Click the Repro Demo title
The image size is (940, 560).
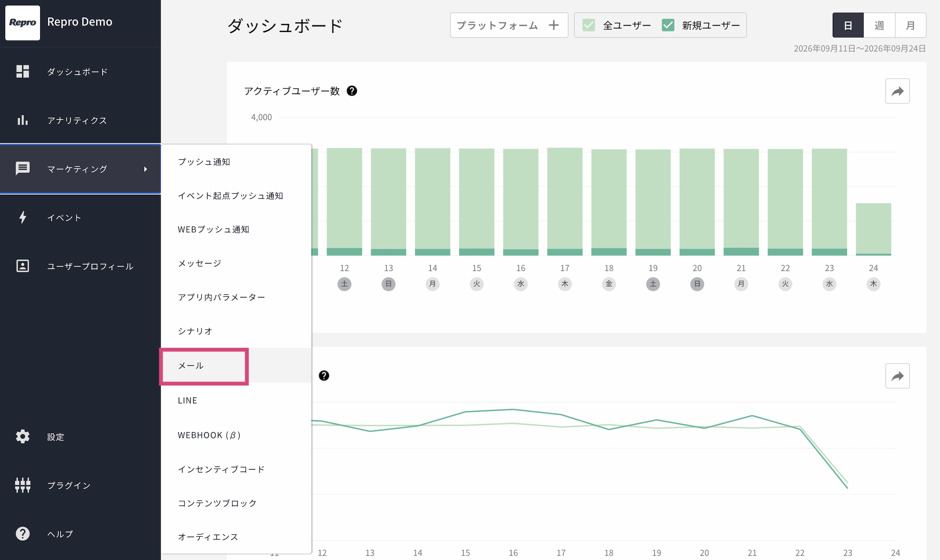pos(80,22)
